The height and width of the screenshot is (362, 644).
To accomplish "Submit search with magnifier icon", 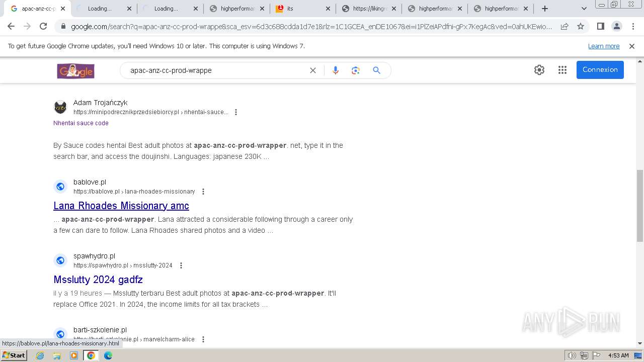I will [x=376, y=70].
